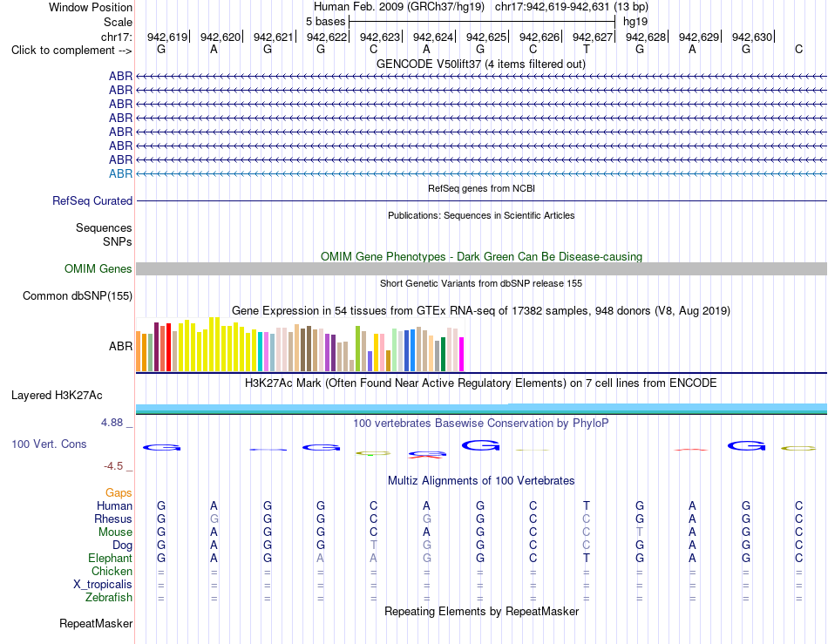Viewport: 828px width, 644px height.
Task: Click the SNPs publications track label
Action: coord(118,241)
